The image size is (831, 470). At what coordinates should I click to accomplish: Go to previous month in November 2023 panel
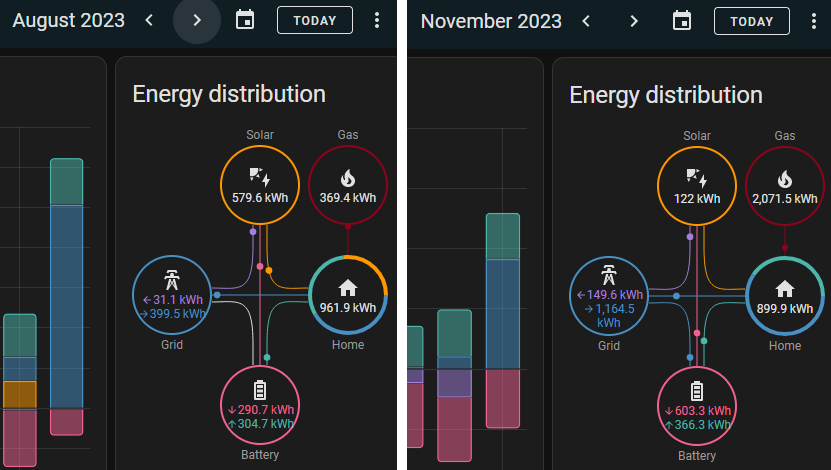click(x=586, y=20)
